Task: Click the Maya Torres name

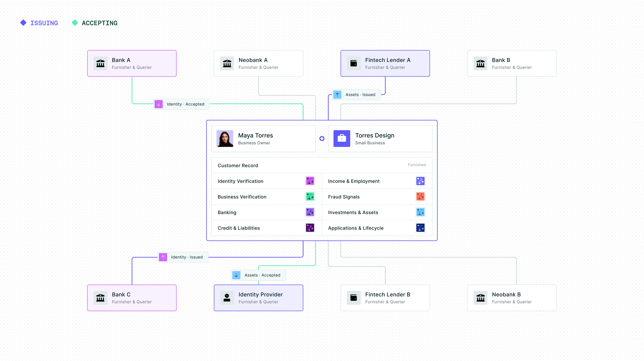Action: tap(255, 135)
